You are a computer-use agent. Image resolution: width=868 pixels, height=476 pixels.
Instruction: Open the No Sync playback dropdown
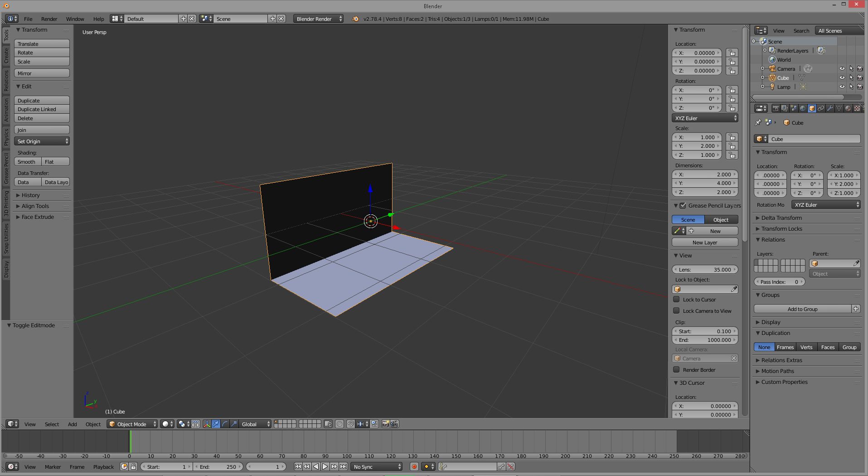(377, 466)
